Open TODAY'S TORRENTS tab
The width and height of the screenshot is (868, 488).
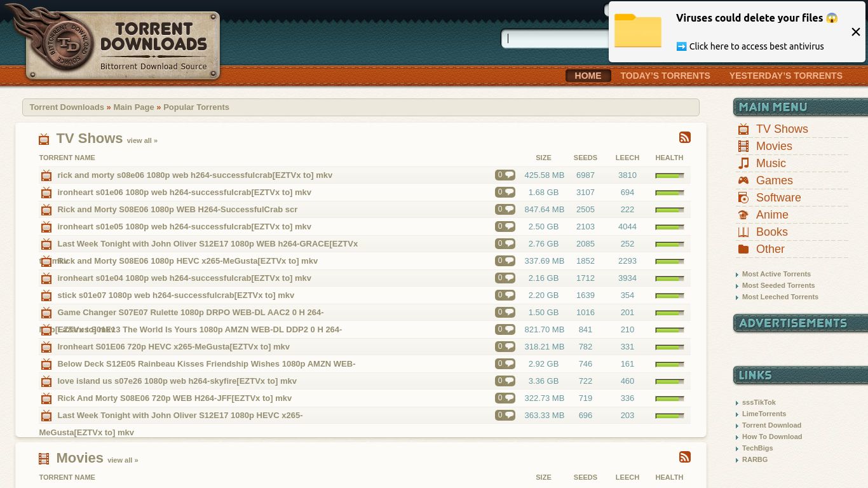click(665, 76)
